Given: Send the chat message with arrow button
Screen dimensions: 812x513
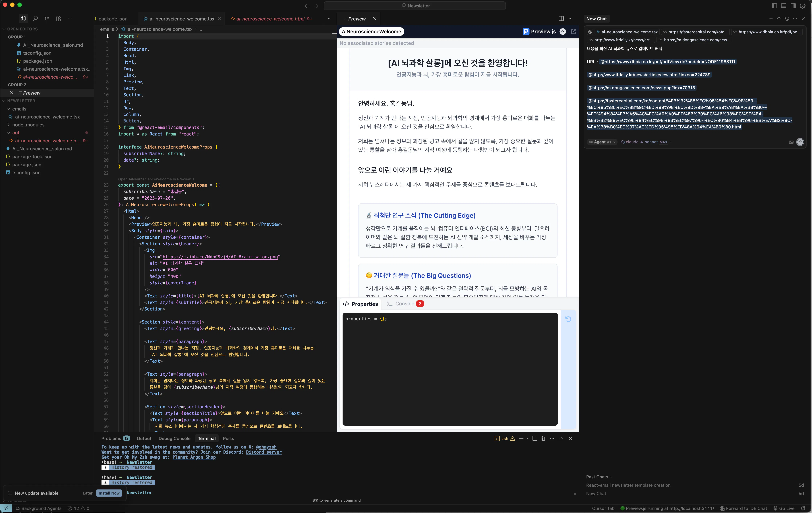Looking at the screenshot, I should click(800, 142).
